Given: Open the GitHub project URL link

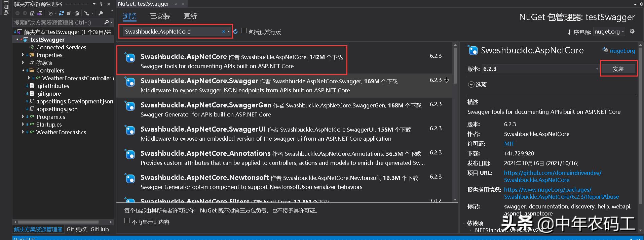Looking at the screenshot, I should point(553,176).
